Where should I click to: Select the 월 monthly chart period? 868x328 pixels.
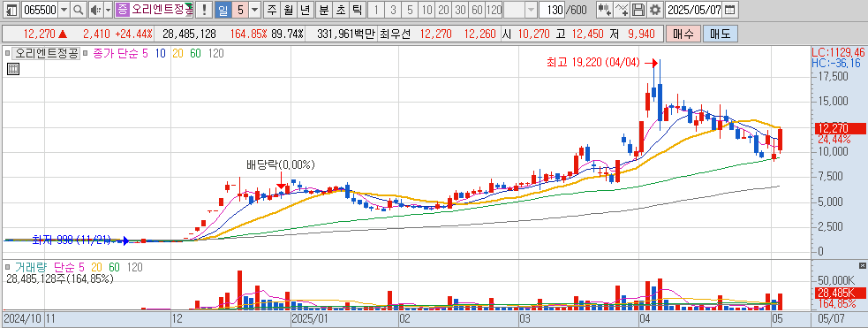pyautogui.click(x=289, y=10)
